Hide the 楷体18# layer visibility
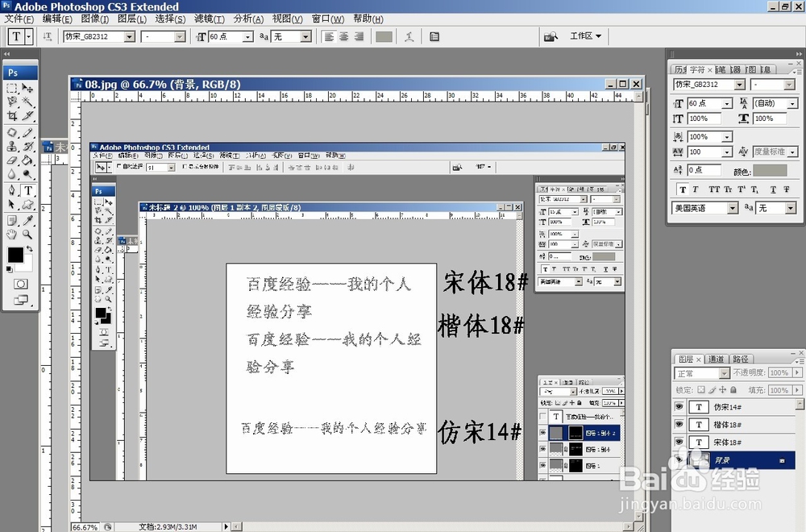806x532 pixels. click(679, 424)
